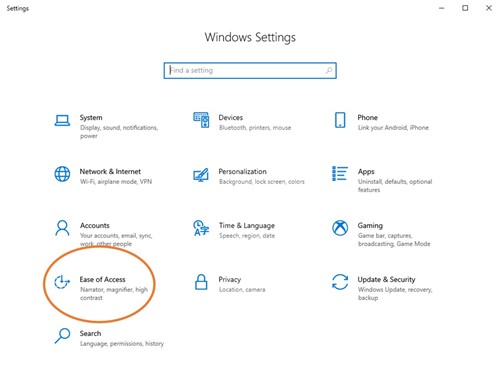Image resolution: width=500 pixels, height=382 pixels.
Task: Open the Time & Language heading
Action: pyautogui.click(x=247, y=226)
